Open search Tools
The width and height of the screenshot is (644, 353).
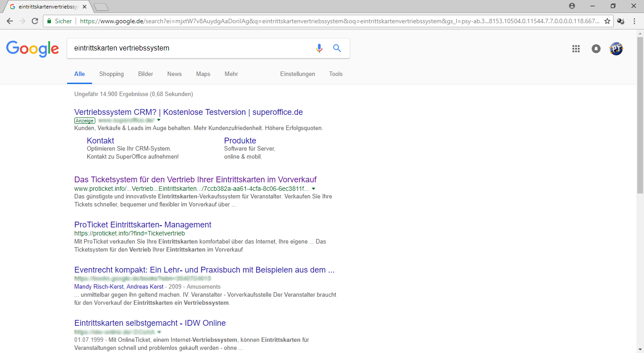tap(336, 74)
